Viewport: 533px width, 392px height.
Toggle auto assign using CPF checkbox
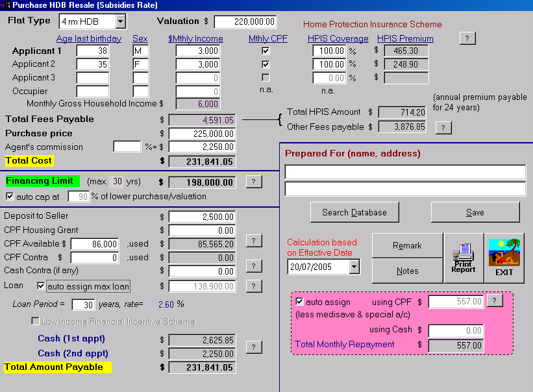(299, 302)
